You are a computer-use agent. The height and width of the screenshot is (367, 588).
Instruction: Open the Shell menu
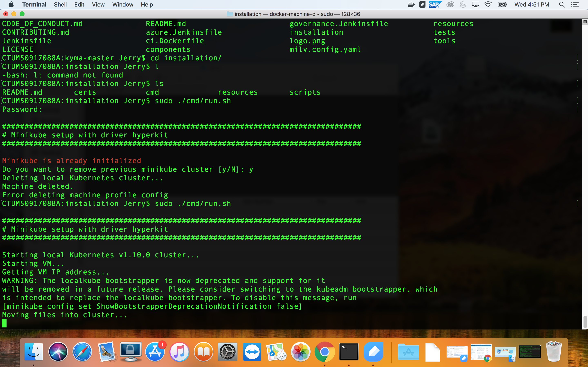click(x=60, y=4)
